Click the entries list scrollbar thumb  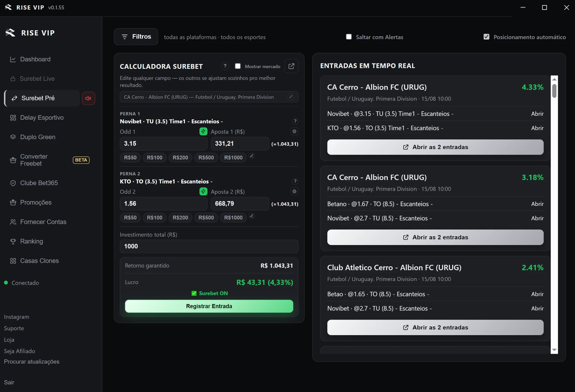(554, 91)
